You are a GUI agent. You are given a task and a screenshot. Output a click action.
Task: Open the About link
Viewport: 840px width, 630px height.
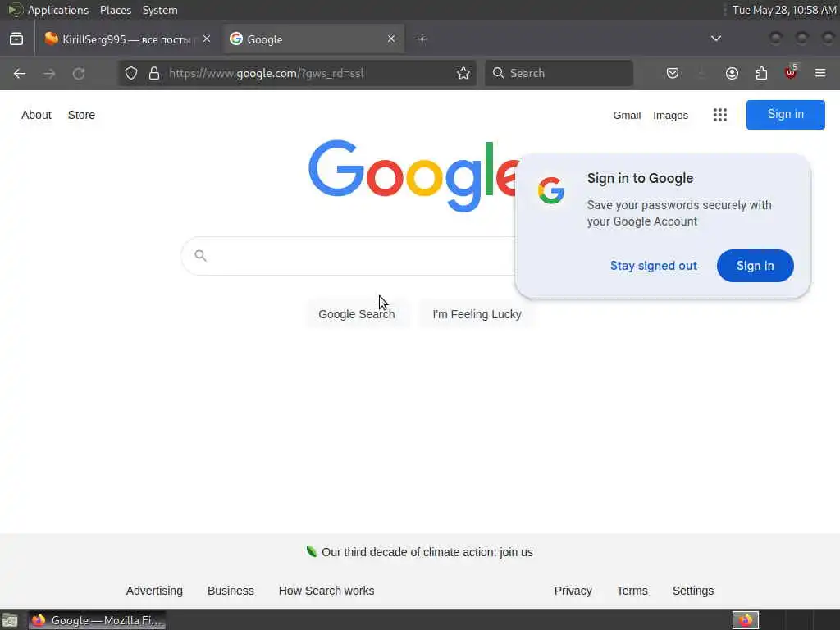point(36,115)
